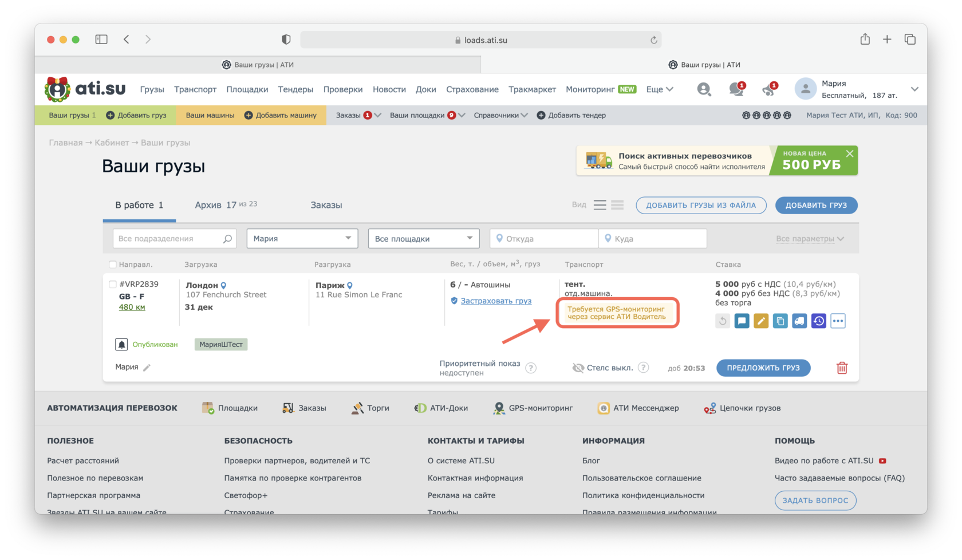Expand the Еще menu in navigation
The height and width of the screenshot is (560, 962).
(x=660, y=89)
